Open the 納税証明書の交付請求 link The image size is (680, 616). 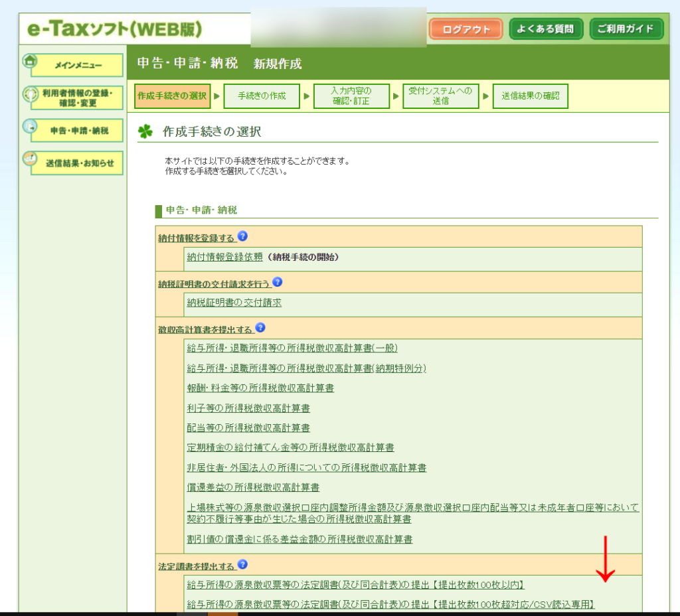click(x=234, y=303)
